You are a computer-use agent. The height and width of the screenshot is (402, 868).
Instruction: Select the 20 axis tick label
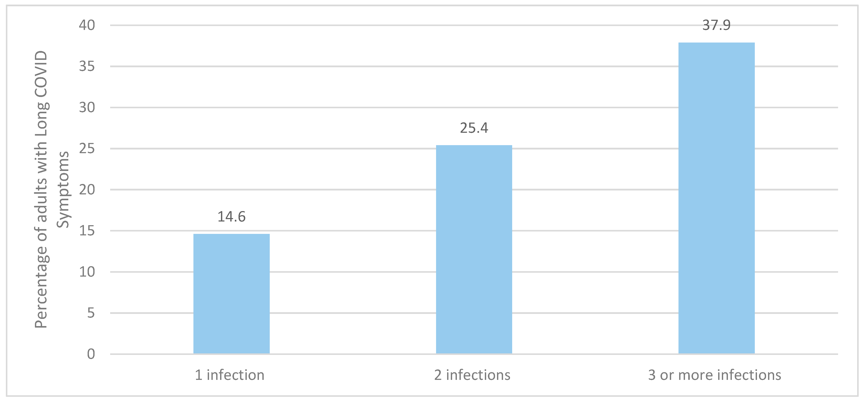point(87,190)
